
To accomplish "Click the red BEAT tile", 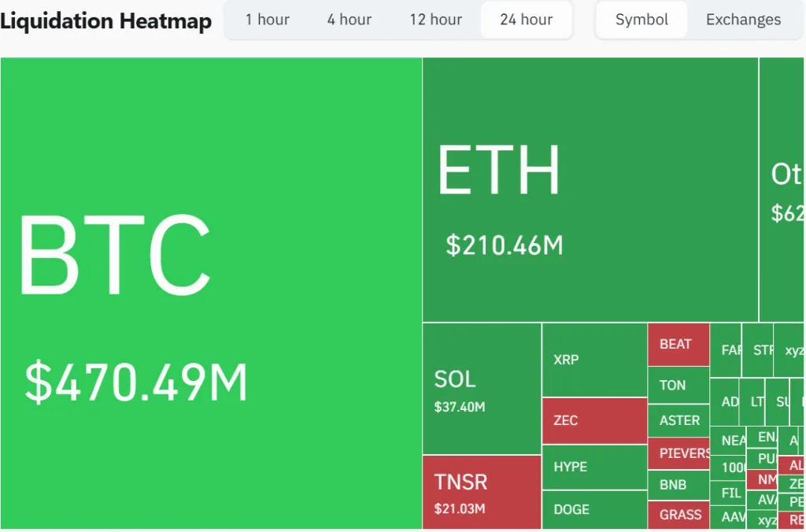I will [x=678, y=344].
